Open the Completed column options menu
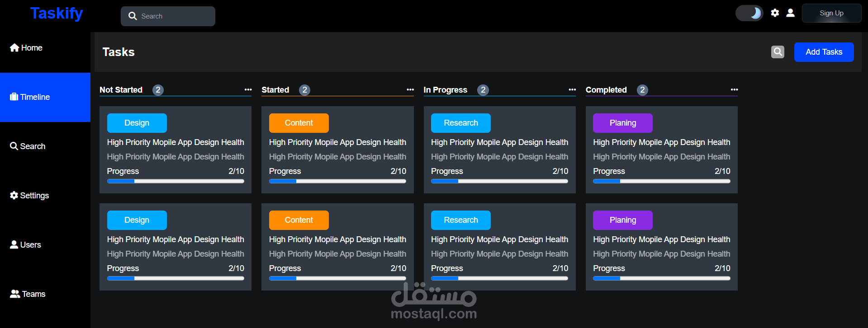The image size is (868, 328). [734, 89]
